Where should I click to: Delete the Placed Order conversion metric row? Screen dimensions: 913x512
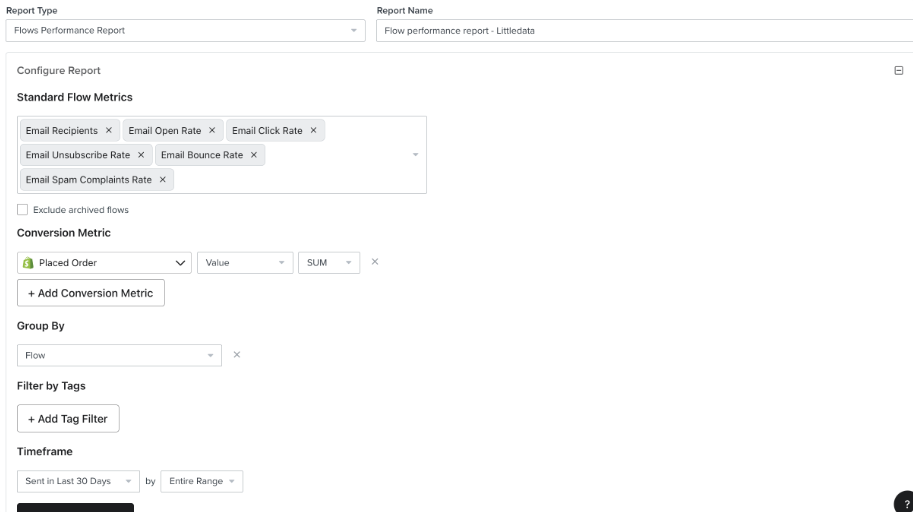(x=375, y=262)
